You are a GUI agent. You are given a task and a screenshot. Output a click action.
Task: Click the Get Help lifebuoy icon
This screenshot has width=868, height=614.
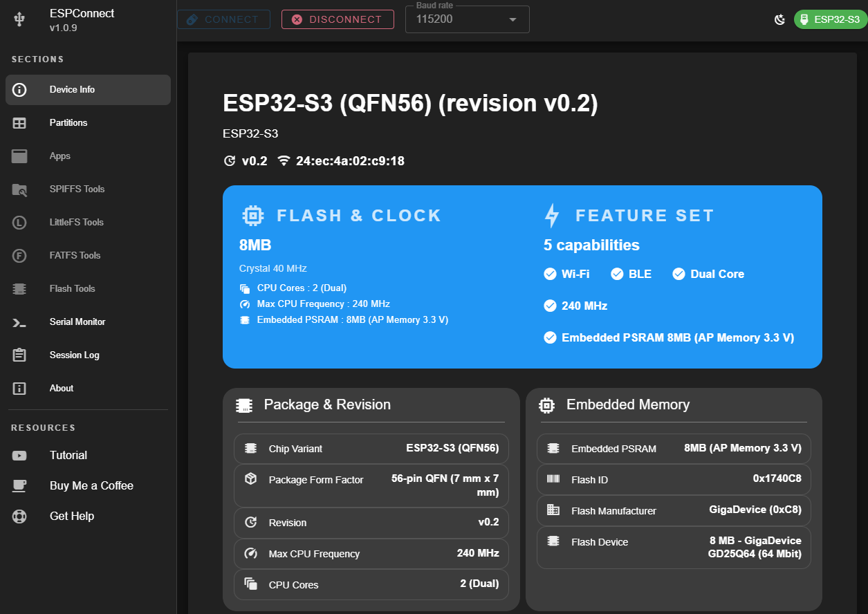pos(19,517)
